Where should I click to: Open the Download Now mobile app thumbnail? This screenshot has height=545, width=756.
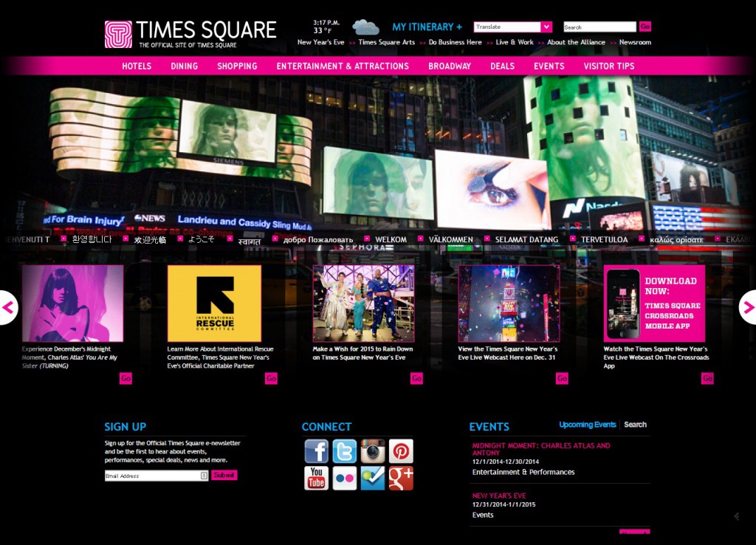[x=654, y=304]
